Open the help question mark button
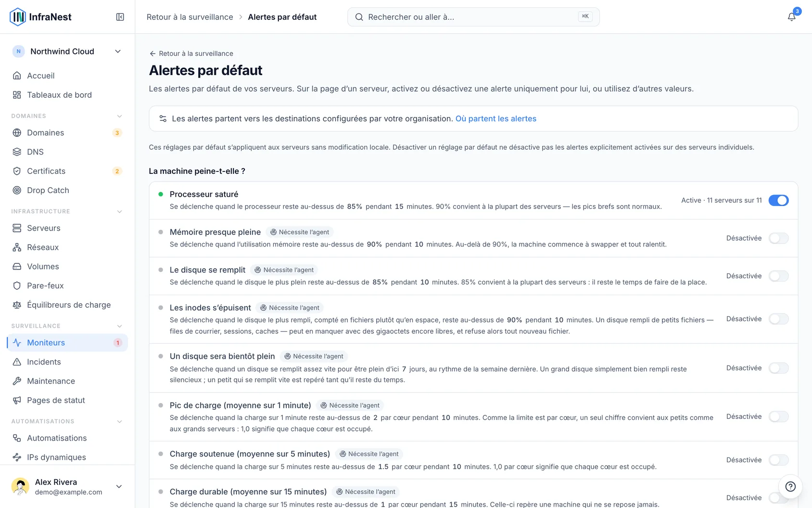 pyautogui.click(x=790, y=486)
